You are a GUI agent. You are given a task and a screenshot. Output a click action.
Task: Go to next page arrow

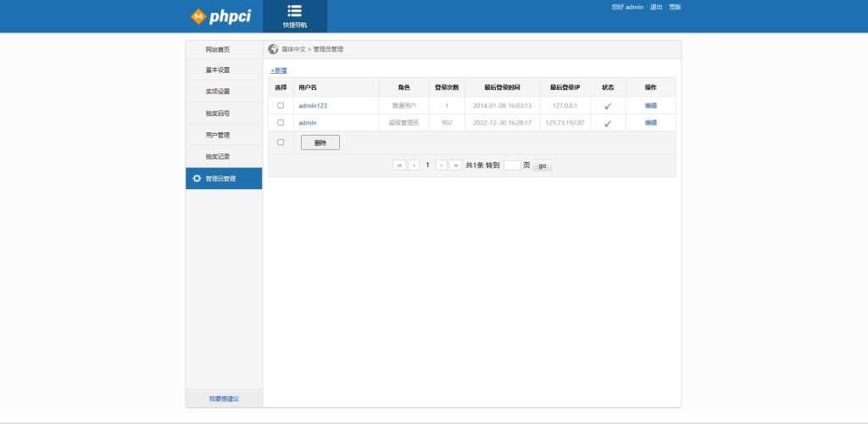[441, 165]
